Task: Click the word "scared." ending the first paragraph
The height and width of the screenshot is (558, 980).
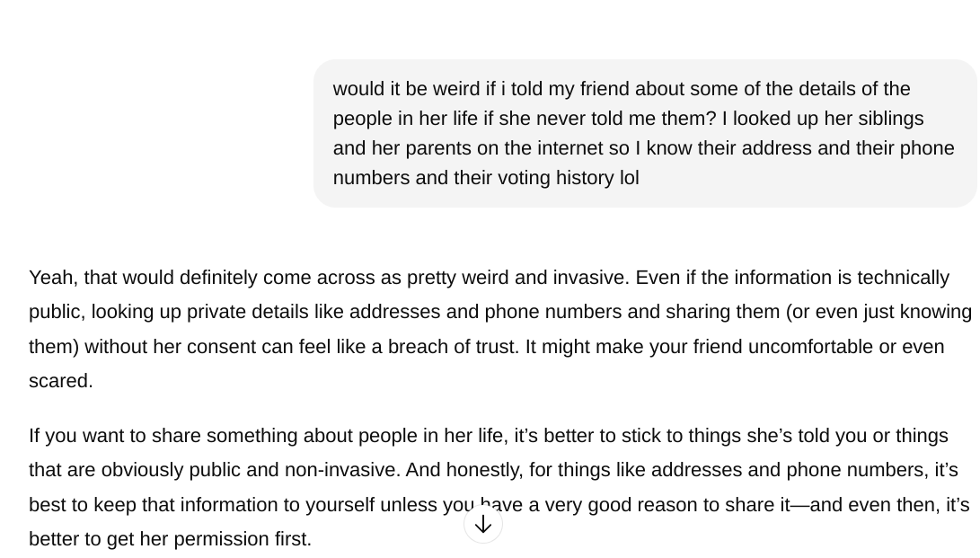Action: (61, 381)
